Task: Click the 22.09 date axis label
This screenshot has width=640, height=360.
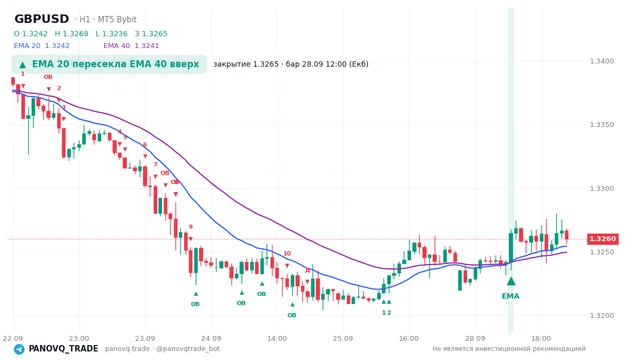Action: (13, 338)
